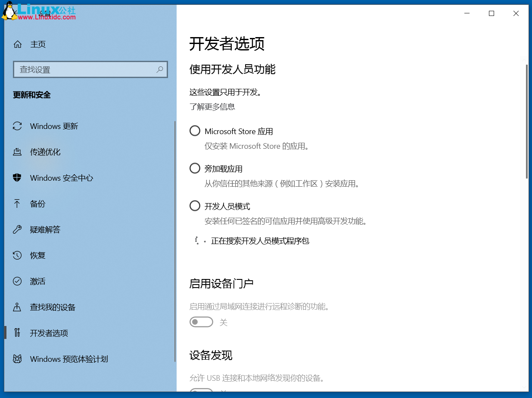The height and width of the screenshot is (398, 532).
Task: Click the 了解更多信息 link
Action: [212, 107]
